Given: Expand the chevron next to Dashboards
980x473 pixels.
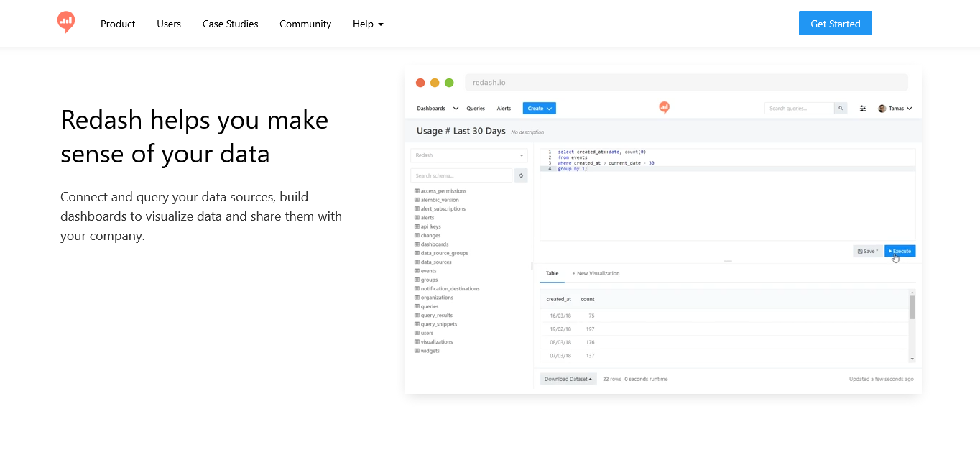Looking at the screenshot, I should pyautogui.click(x=456, y=109).
